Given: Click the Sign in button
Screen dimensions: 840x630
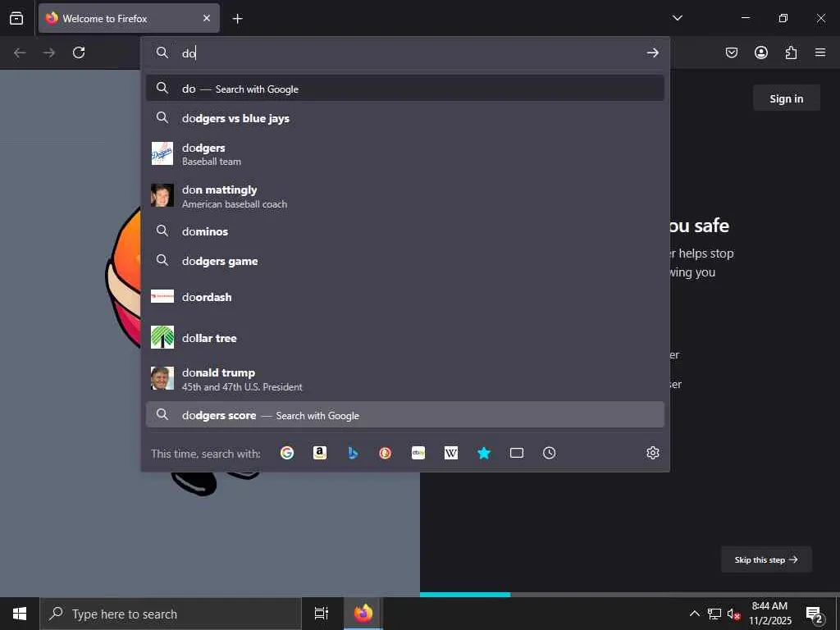Looking at the screenshot, I should 786,98.
